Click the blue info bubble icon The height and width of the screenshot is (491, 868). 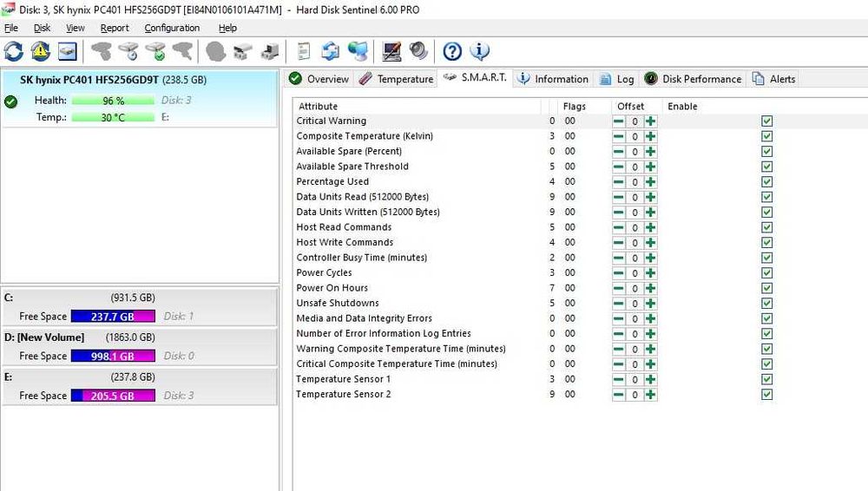[479, 51]
